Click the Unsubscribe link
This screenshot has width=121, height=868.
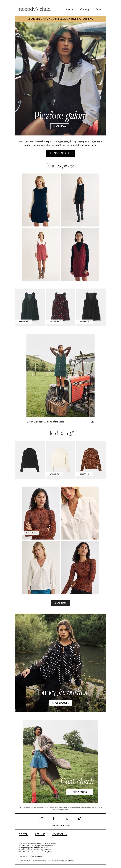pyautogui.click(x=23, y=856)
